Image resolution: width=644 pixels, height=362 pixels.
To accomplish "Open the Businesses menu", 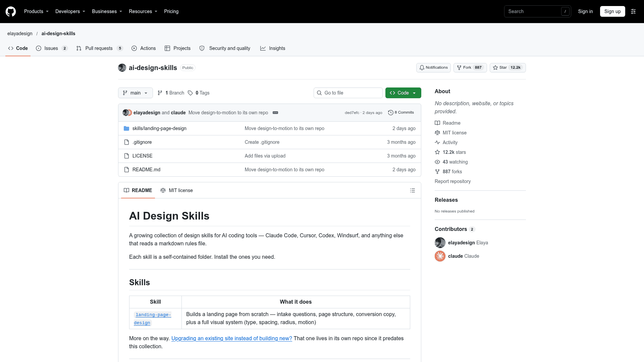I will (107, 11).
